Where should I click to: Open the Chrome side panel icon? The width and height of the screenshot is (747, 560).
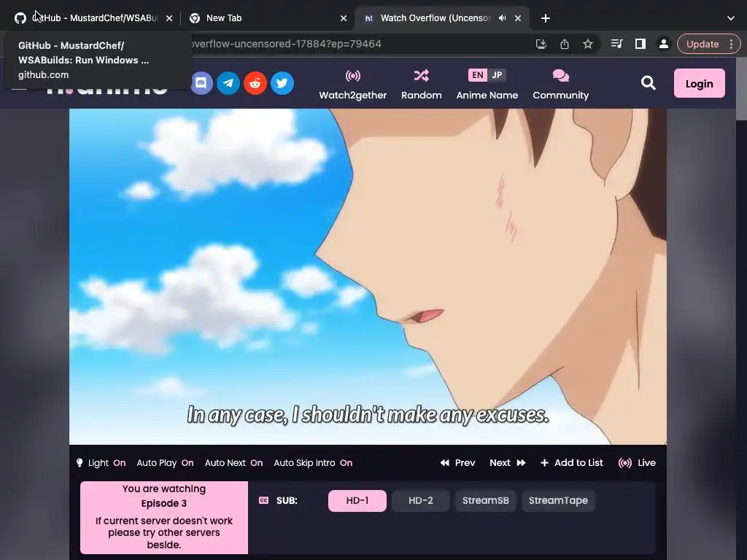tap(640, 44)
